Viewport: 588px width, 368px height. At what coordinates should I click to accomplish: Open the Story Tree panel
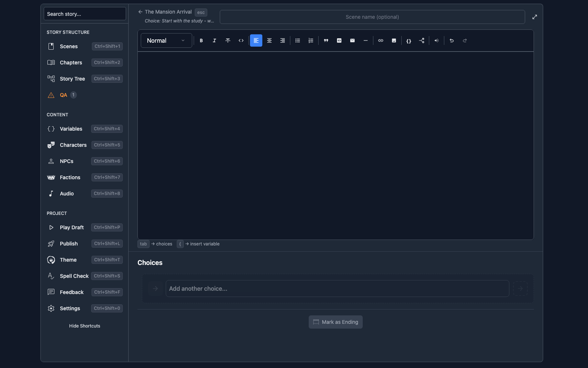pos(72,78)
